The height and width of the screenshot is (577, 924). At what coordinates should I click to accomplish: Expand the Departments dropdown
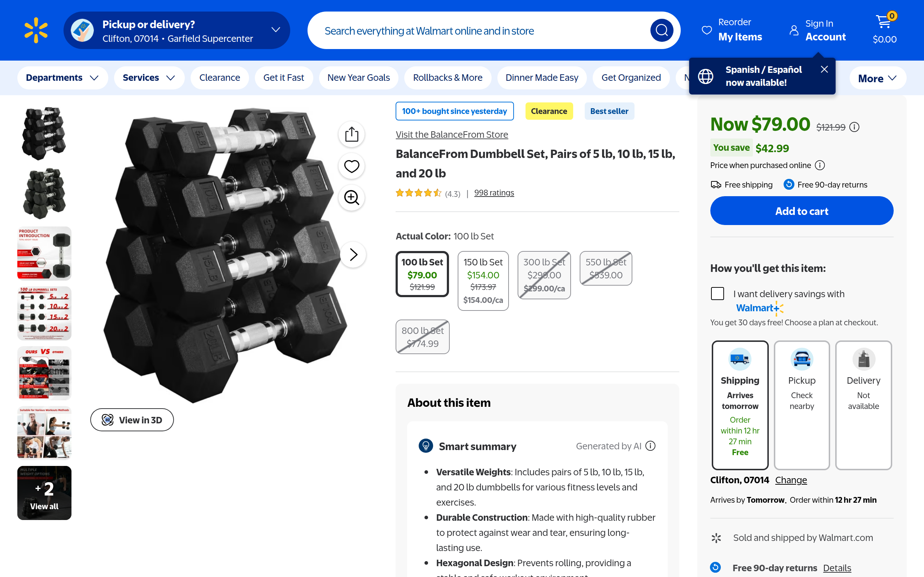tap(62, 78)
